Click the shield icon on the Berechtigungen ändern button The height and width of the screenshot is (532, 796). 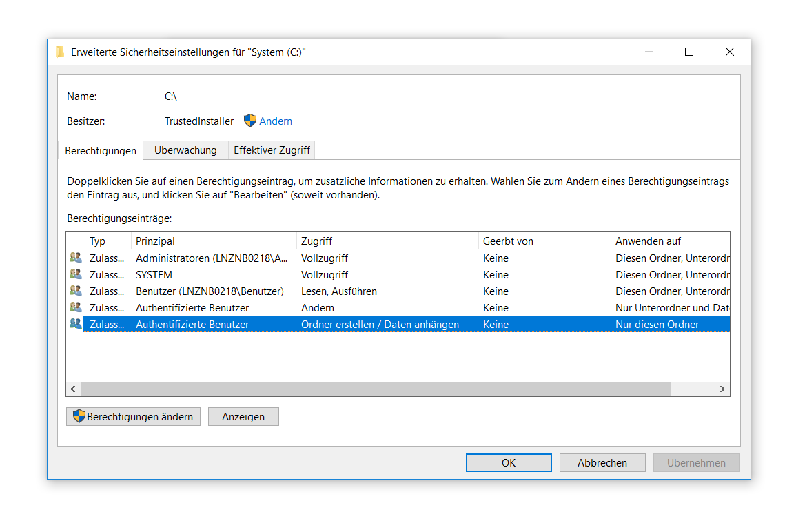79,416
